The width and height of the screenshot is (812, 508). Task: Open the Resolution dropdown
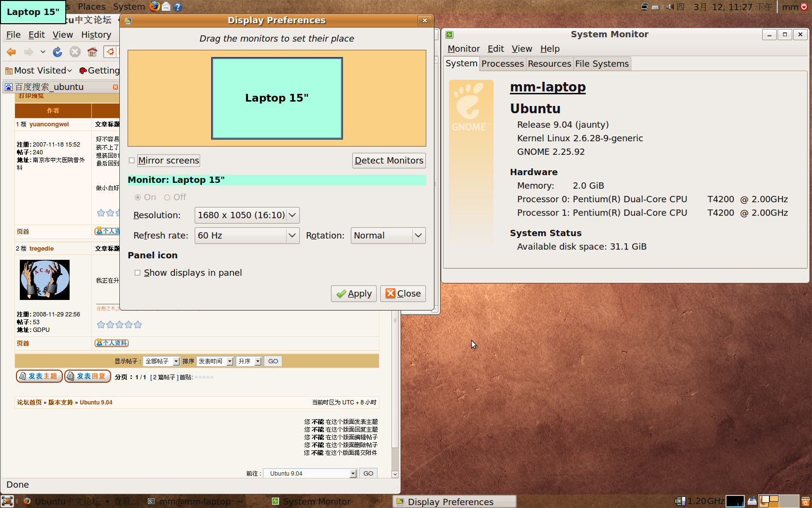(247, 215)
